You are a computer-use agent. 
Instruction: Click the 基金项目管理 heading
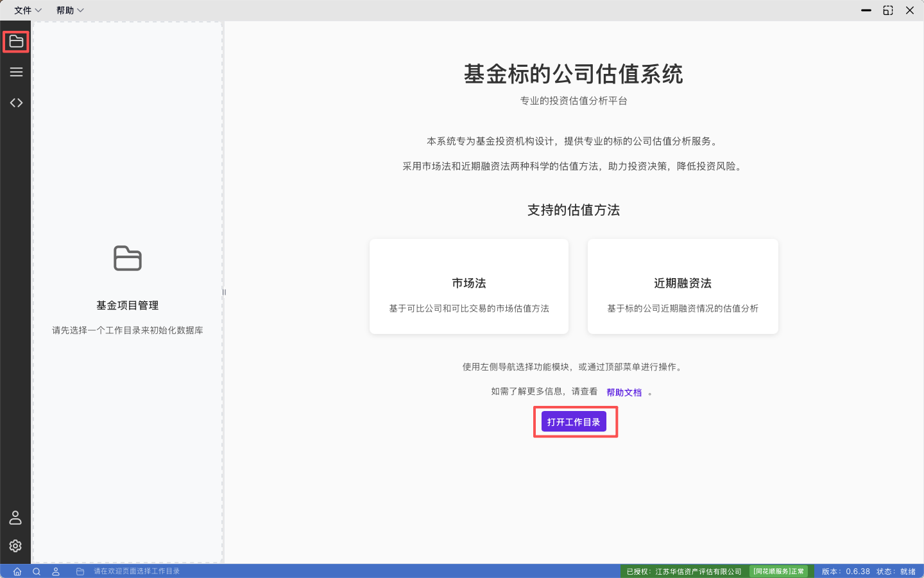click(128, 306)
